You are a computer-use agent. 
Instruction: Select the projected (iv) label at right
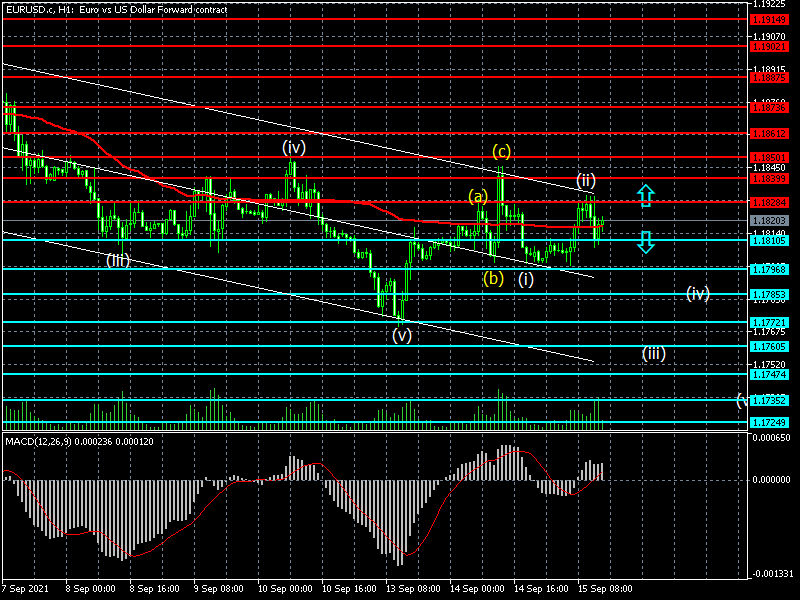pos(697,293)
